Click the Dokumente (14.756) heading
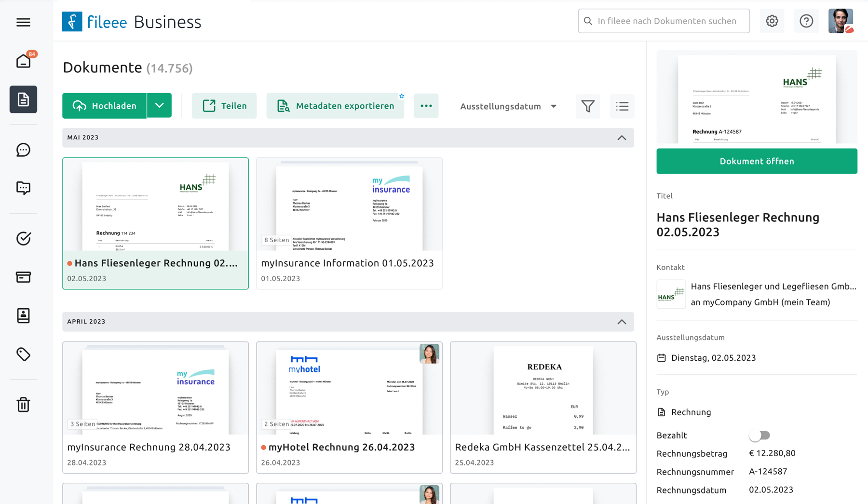The height and width of the screenshot is (504, 868). point(128,68)
